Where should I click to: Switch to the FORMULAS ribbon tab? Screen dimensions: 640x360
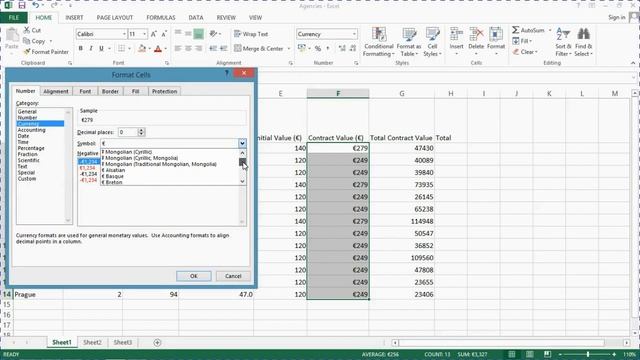(161, 18)
